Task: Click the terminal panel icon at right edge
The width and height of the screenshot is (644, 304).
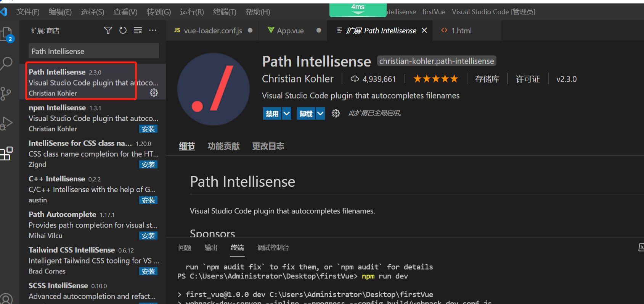Action: (x=641, y=247)
